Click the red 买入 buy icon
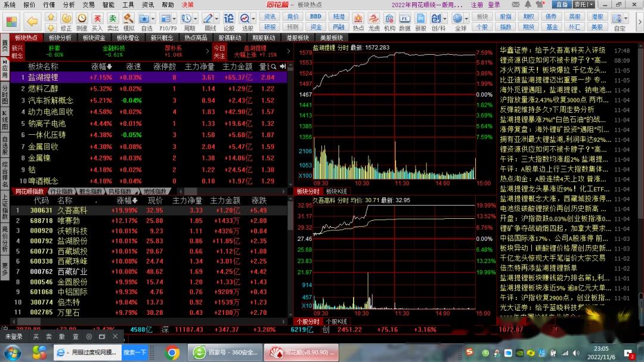 pos(97,22)
